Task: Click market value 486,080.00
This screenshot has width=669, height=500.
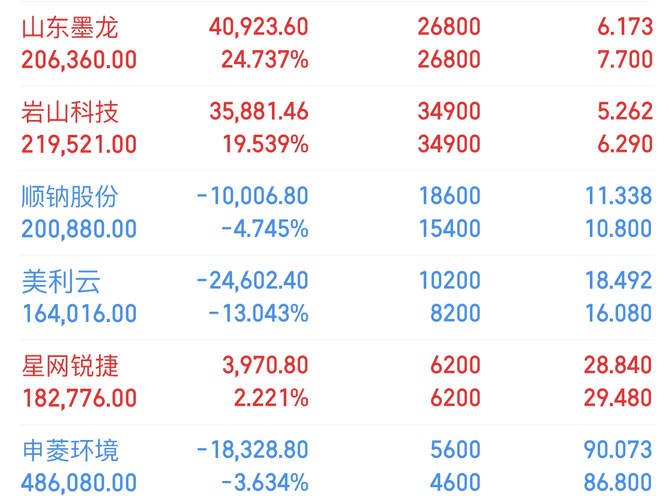Action: point(79,483)
